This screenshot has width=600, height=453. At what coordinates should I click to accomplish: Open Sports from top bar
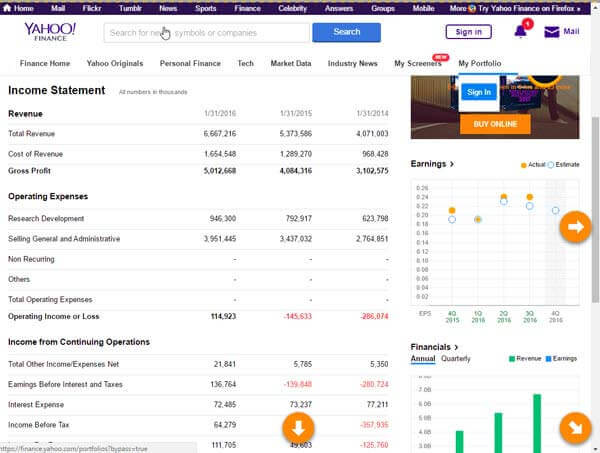[205, 8]
